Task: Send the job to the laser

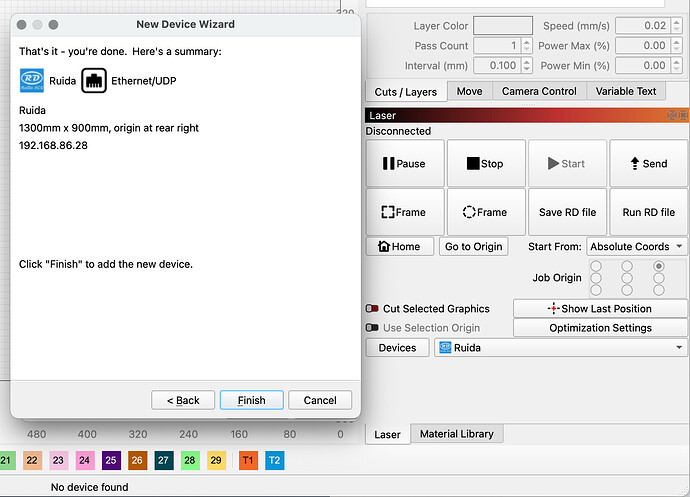Action: coord(649,163)
